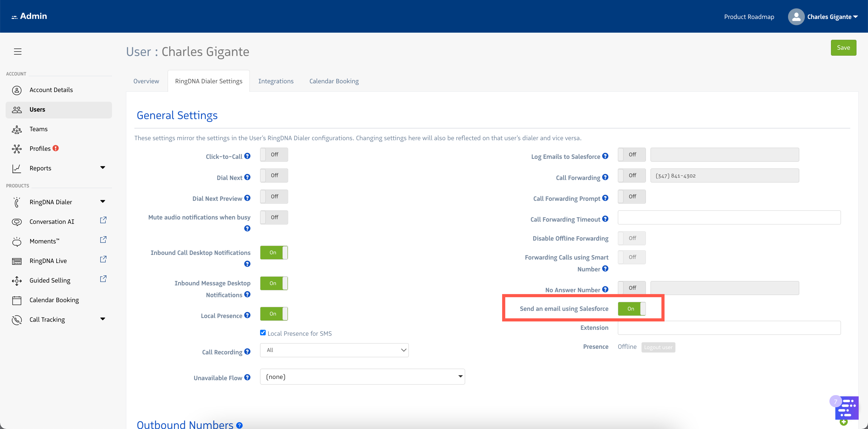Click the Logout user button
Image resolution: width=868 pixels, height=429 pixels.
[x=658, y=348]
